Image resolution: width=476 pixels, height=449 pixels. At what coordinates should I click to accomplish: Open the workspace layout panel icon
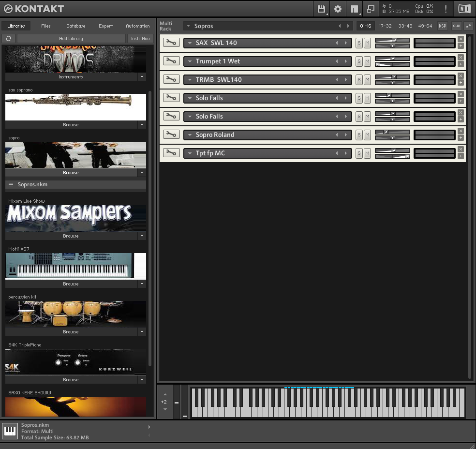click(x=354, y=9)
